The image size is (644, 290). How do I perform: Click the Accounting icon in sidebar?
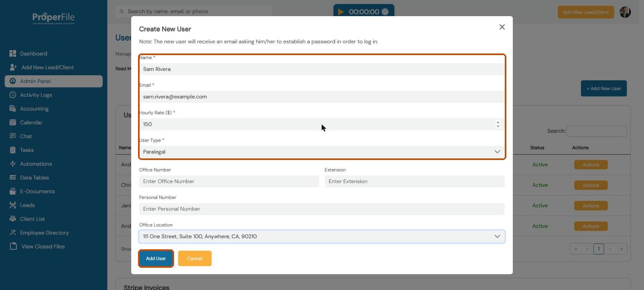coord(13,109)
